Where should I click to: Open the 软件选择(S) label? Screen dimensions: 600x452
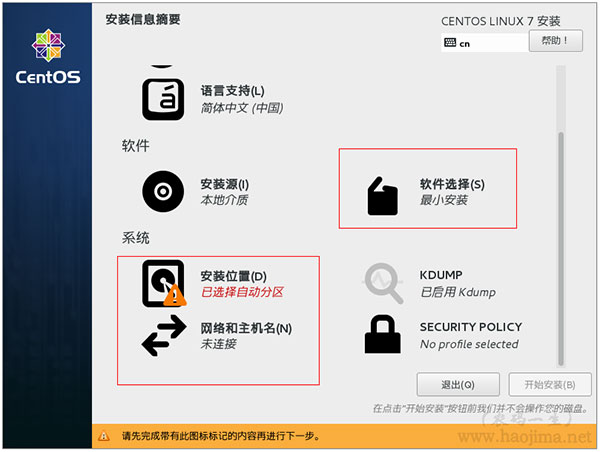pos(452,184)
